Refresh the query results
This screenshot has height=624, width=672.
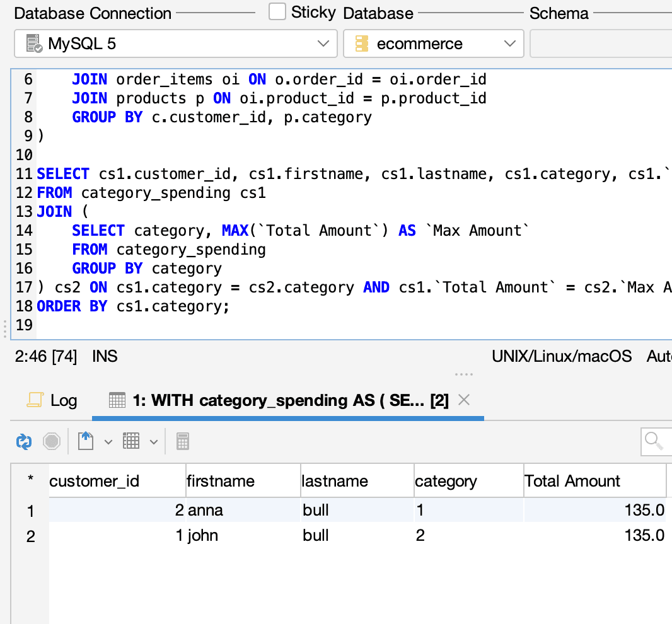click(24, 441)
